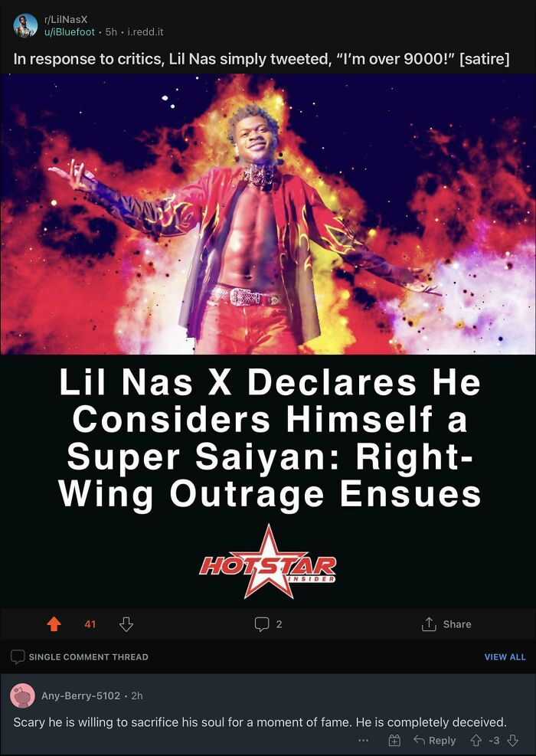This screenshot has height=756, width=536.
Task: Open Any-Berry-5102 username profile
Action: (80, 695)
